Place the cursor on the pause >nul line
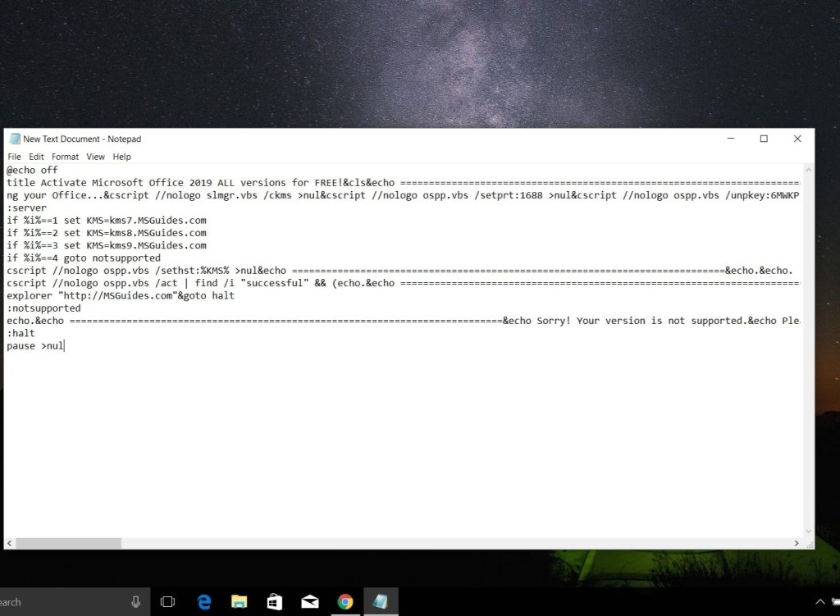The height and width of the screenshot is (616, 840). coord(33,345)
